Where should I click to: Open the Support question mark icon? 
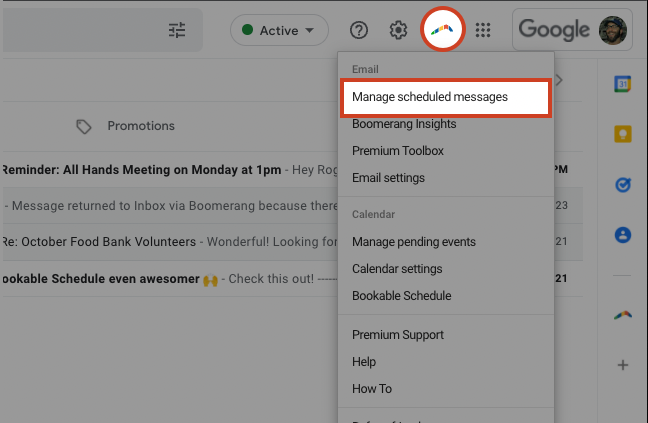359,30
